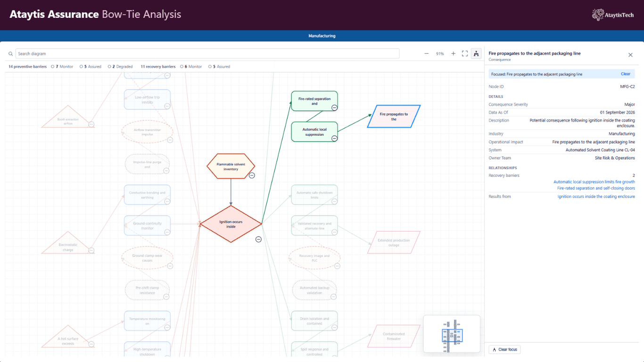Click the Major severity value
644x362 pixels.
tap(629, 105)
